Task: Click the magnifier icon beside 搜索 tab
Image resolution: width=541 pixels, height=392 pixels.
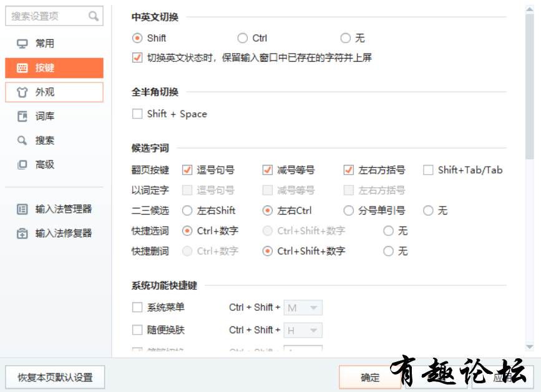Action: pyautogui.click(x=22, y=140)
